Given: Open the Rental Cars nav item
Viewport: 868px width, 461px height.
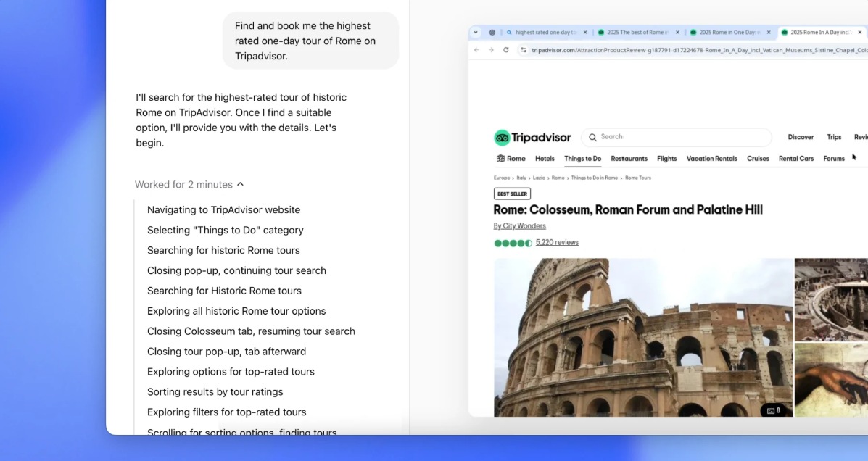Looking at the screenshot, I should 796,158.
